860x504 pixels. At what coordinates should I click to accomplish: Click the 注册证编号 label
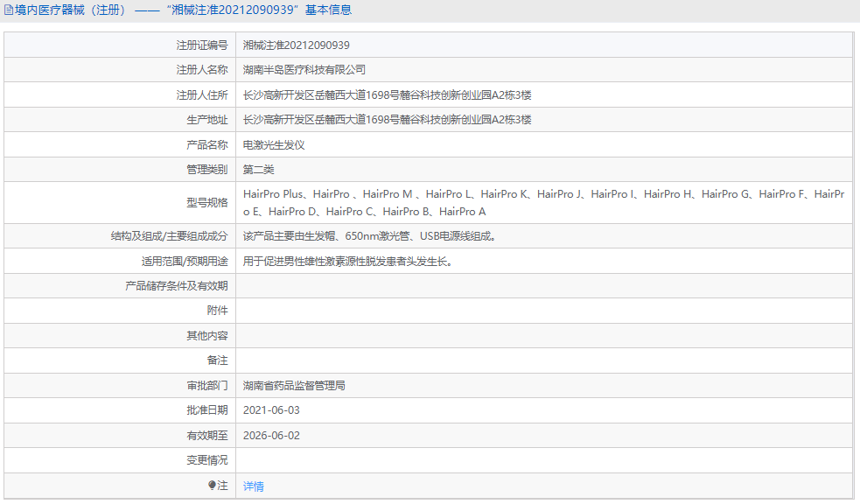(x=202, y=45)
